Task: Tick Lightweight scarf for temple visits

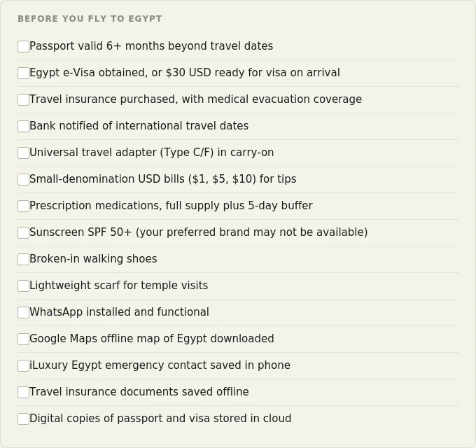Action: click(23, 286)
